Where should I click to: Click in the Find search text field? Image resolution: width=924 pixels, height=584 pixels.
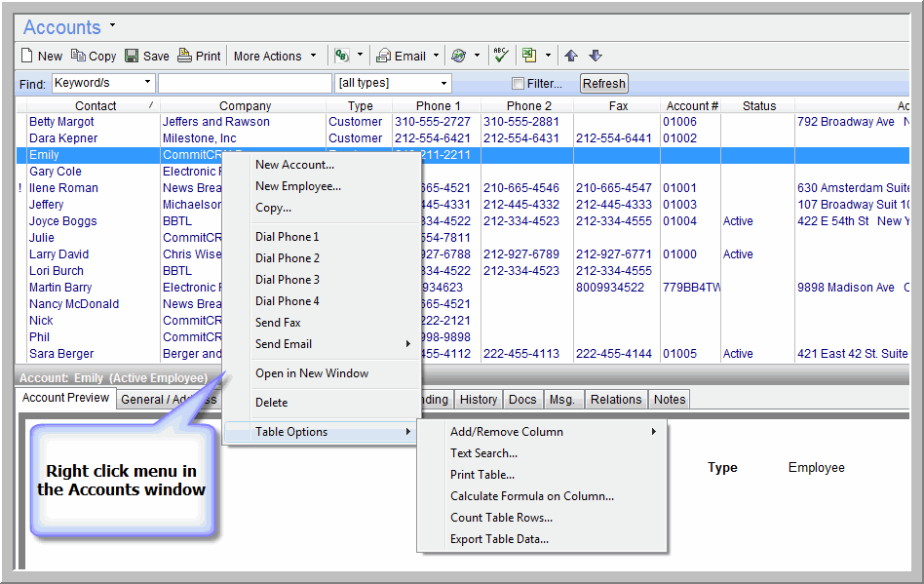pyautogui.click(x=245, y=84)
